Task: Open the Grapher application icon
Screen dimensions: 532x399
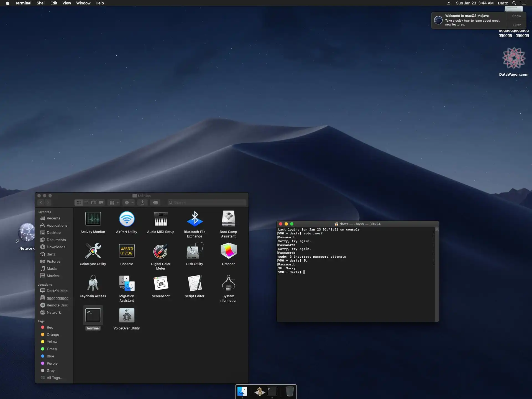Action: (x=228, y=251)
